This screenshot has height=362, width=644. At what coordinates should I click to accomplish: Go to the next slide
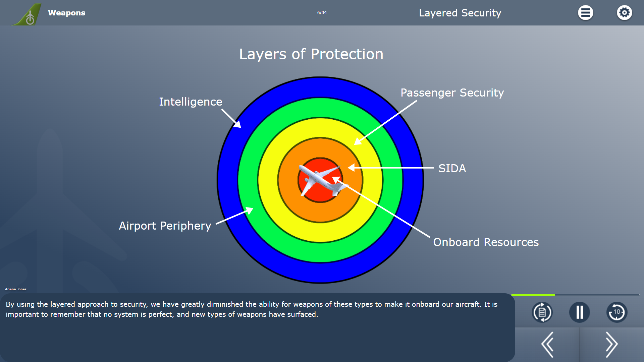[611, 345]
